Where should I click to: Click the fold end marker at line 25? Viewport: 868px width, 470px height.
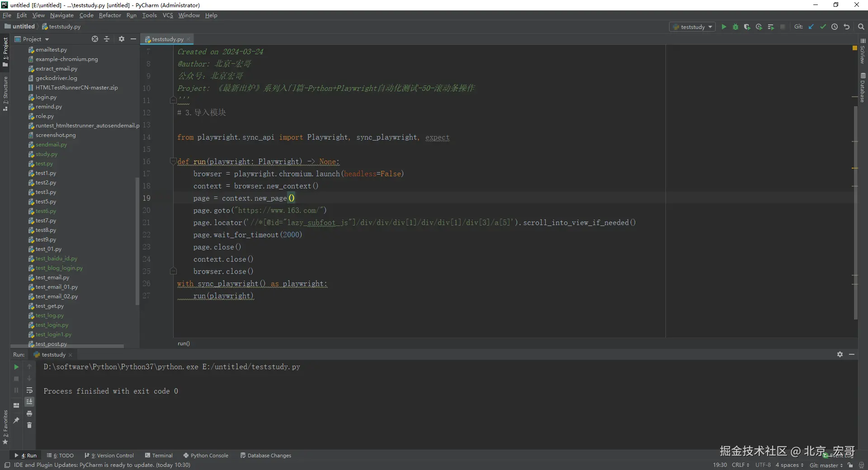point(173,271)
